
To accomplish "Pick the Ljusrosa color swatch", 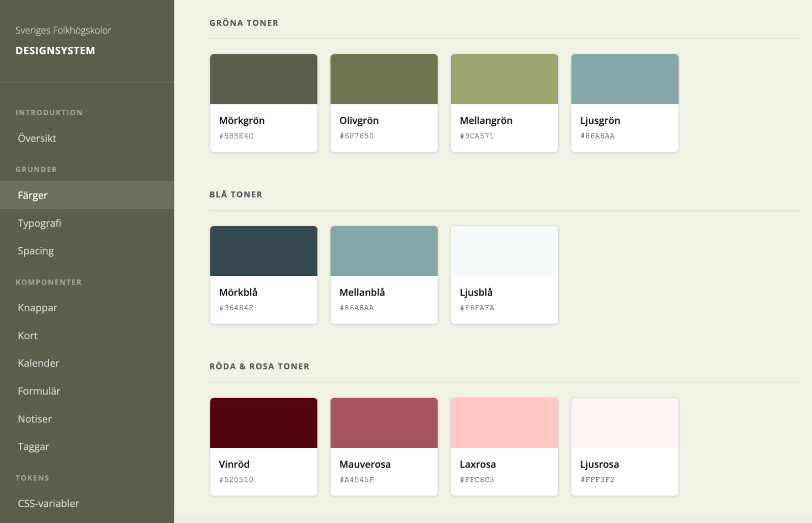I will (625, 423).
